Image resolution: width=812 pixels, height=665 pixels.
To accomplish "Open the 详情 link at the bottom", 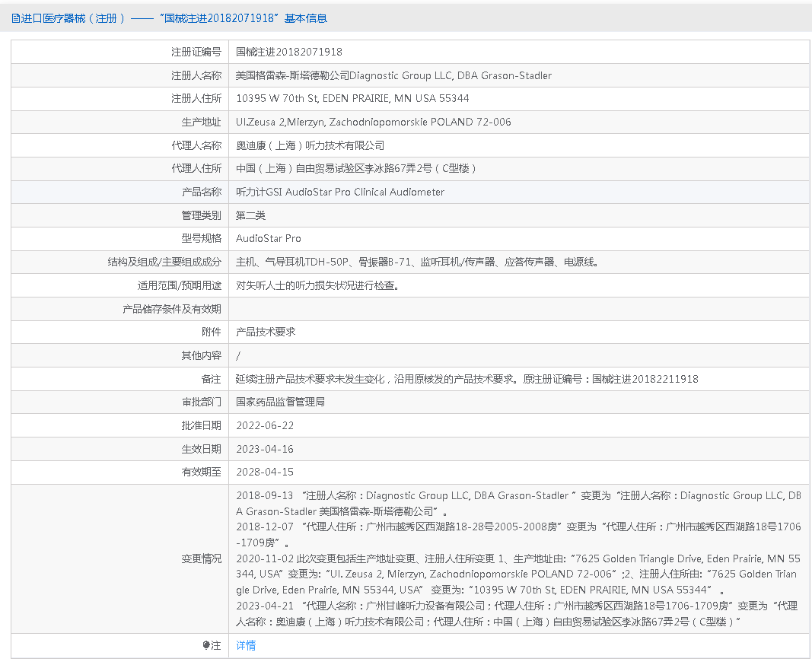I will (x=246, y=646).
